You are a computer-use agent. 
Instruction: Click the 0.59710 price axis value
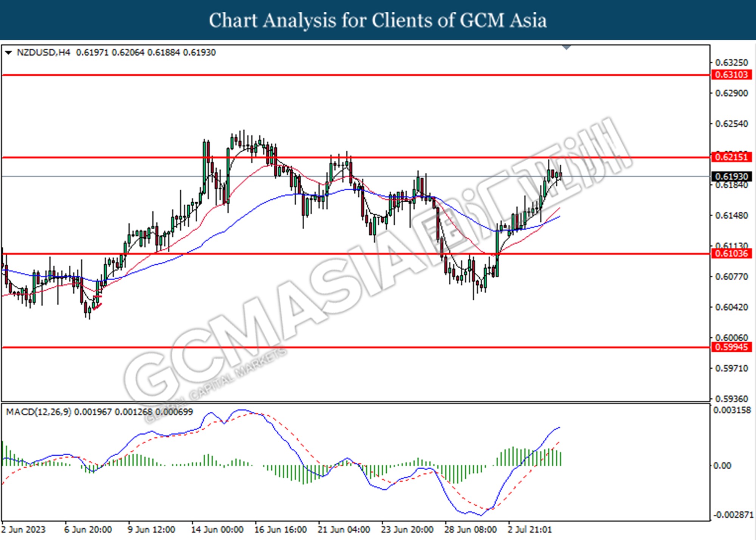pos(732,368)
